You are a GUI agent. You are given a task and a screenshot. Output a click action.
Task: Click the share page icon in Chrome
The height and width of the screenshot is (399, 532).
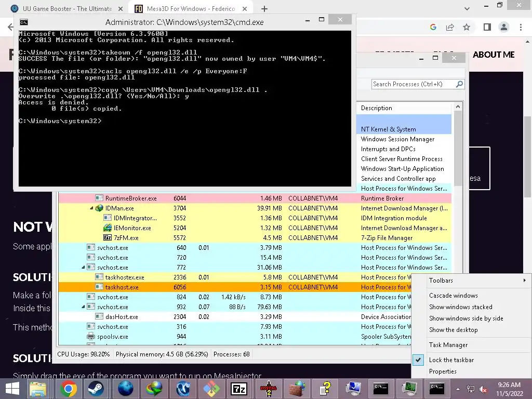(x=450, y=27)
